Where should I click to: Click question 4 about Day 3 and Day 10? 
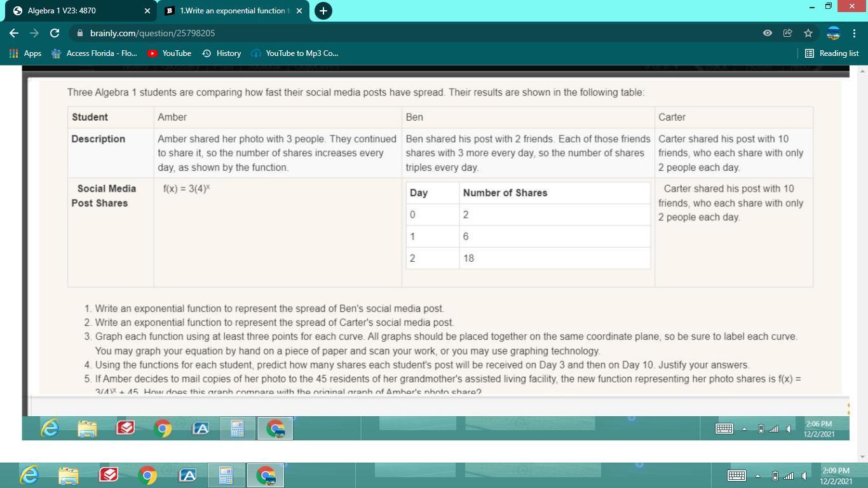pyautogui.click(x=422, y=365)
